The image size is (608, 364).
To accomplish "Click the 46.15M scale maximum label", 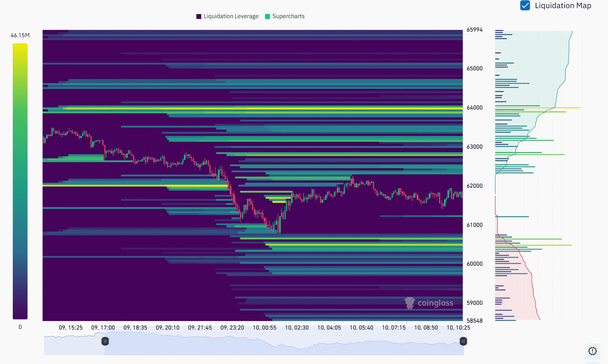I will coord(20,35).
